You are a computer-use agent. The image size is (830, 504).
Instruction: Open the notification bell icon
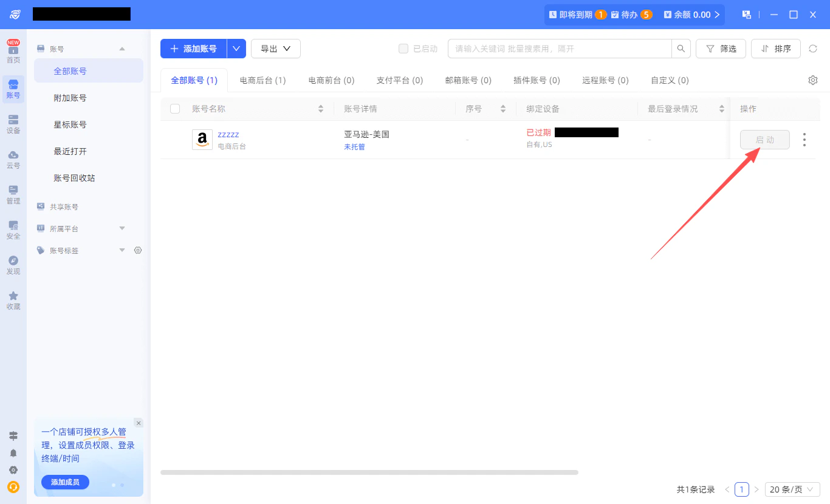click(x=13, y=453)
